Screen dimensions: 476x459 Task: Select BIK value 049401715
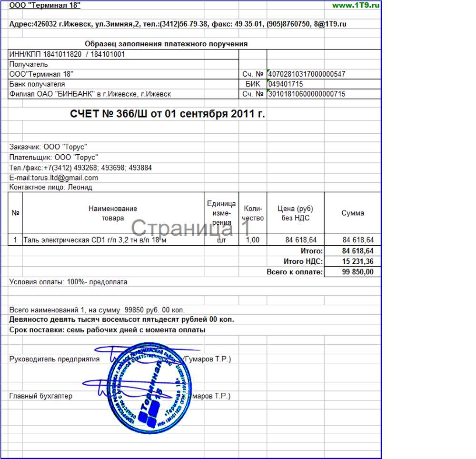point(324,84)
